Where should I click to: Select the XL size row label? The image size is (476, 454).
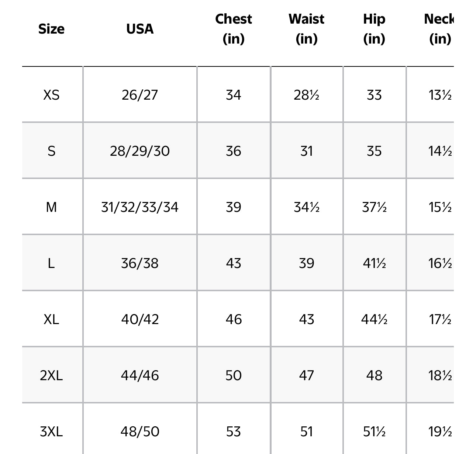click(51, 319)
